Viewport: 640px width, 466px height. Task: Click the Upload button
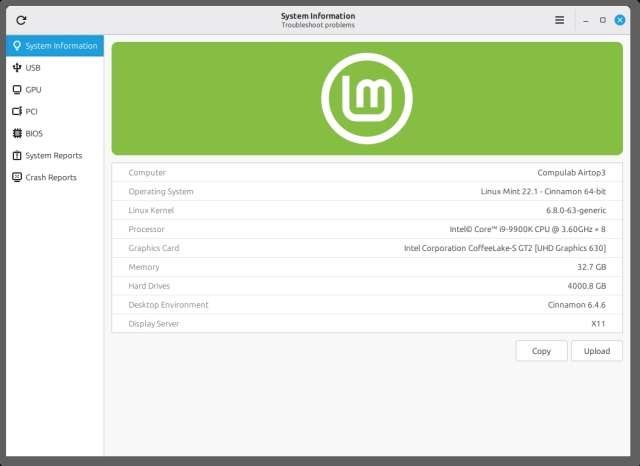pyautogui.click(x=597, y=351)
